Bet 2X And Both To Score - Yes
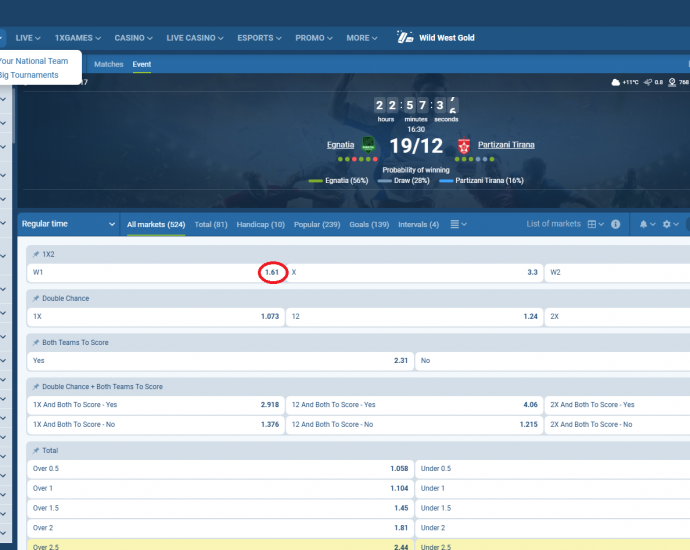 (617, 405)
